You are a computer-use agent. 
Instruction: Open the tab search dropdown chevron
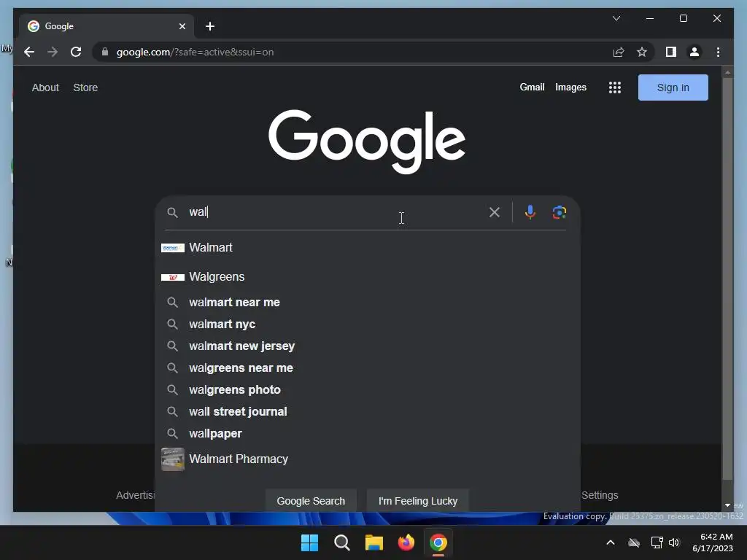pos(616,18)
